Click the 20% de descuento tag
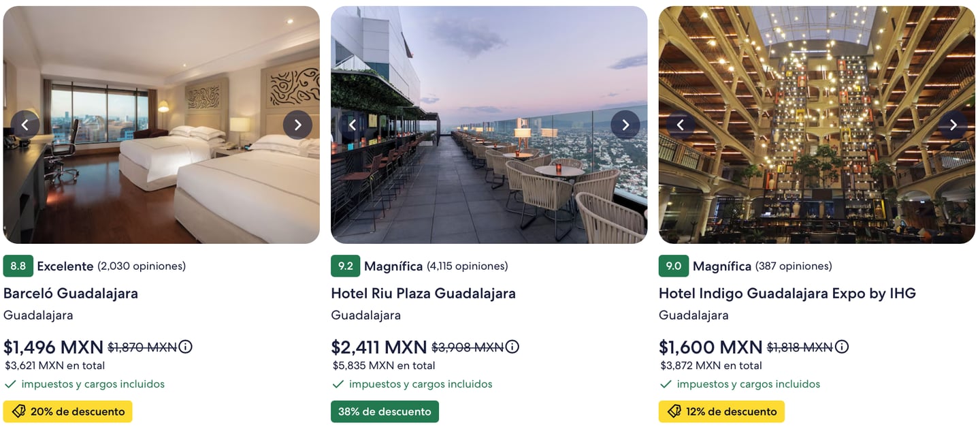Viewport: 980px width, 436px height. pyautogui.click(x=68, y=411)
